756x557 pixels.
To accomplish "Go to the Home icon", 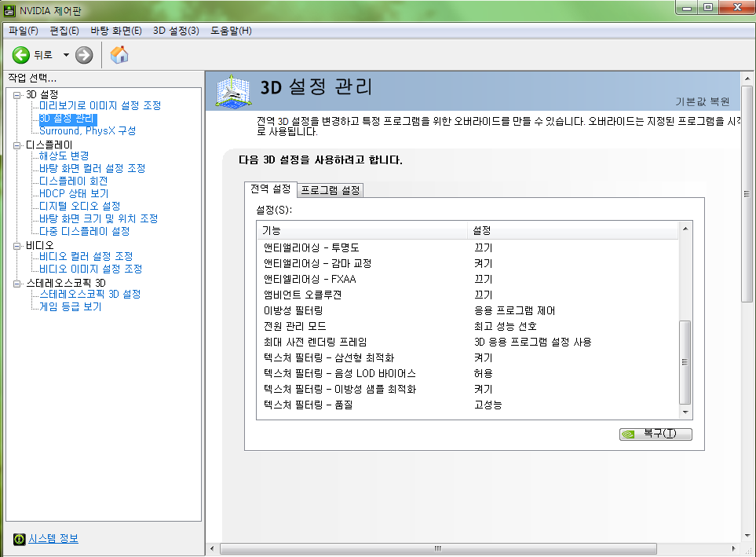I will 119,54.
